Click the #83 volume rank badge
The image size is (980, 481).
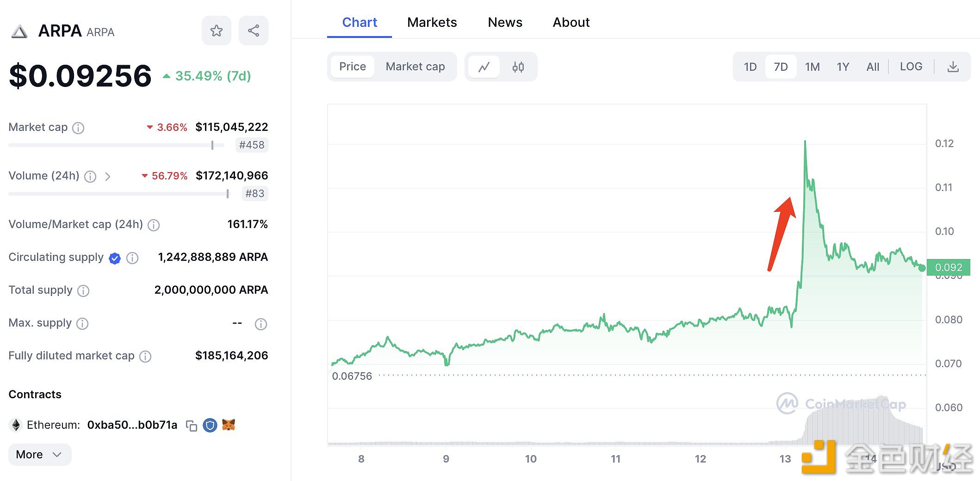point(255,194)
